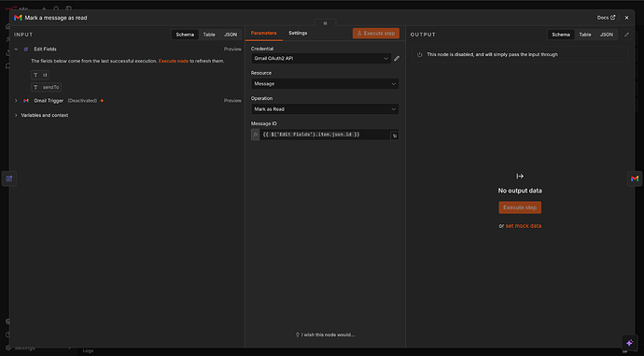Switch input view to Table

(x=209, y=35)
